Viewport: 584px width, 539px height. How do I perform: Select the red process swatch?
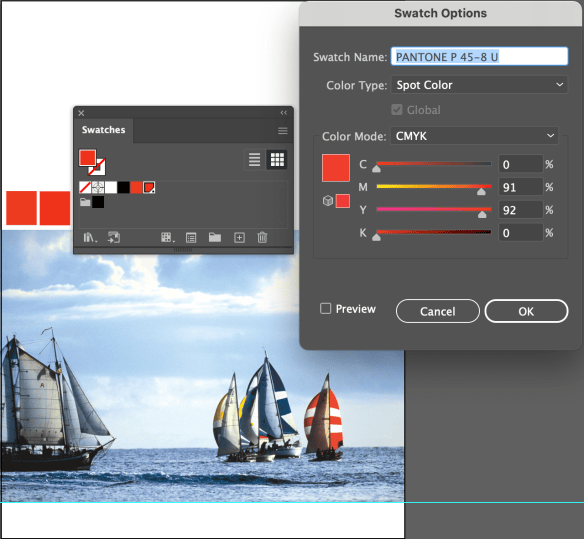pos(136,187)
